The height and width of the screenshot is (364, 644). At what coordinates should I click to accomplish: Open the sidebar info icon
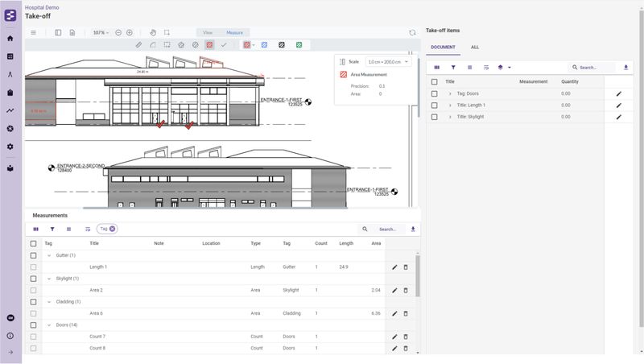10,336
